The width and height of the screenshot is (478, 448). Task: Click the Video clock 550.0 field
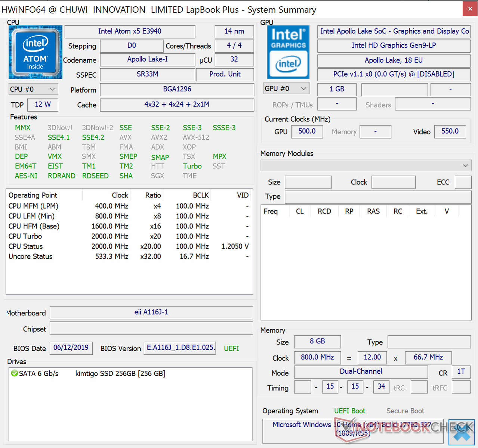coord(450,131)
